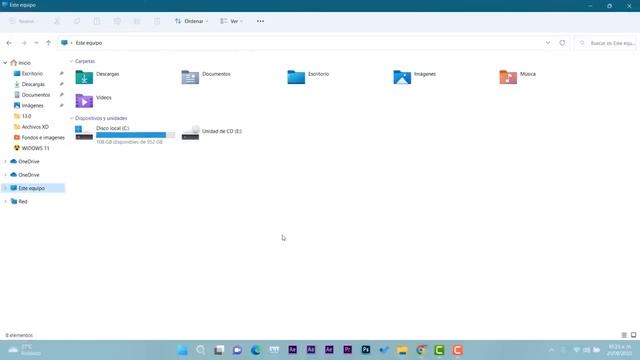Open the recent locations chevron

(x=36, y=43)
